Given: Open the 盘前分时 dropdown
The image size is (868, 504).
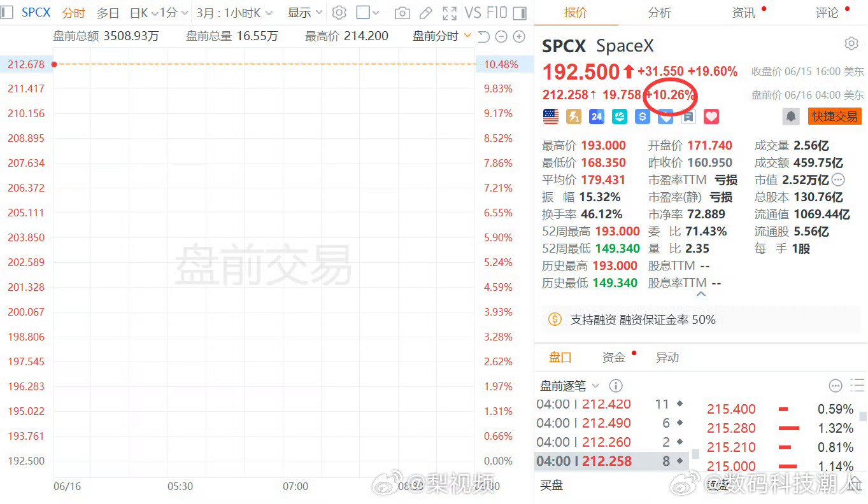Looking at the screenshot, I should point(441,36).
